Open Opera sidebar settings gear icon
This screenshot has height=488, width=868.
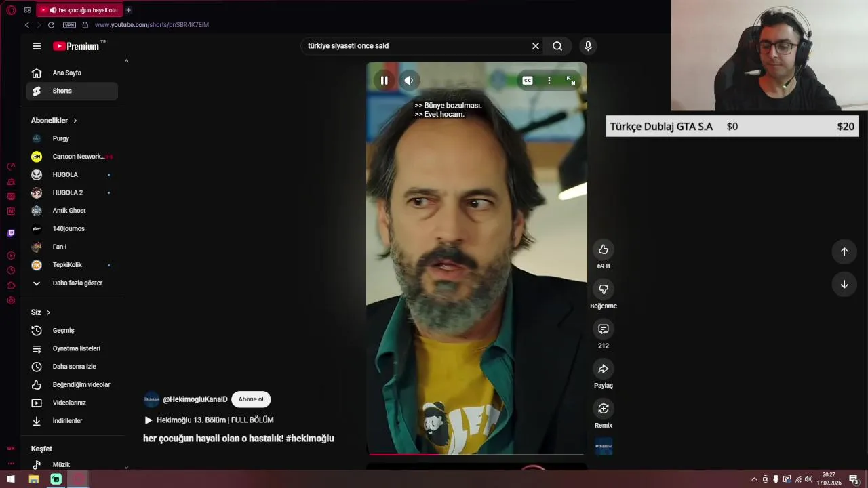click(11, 300)
